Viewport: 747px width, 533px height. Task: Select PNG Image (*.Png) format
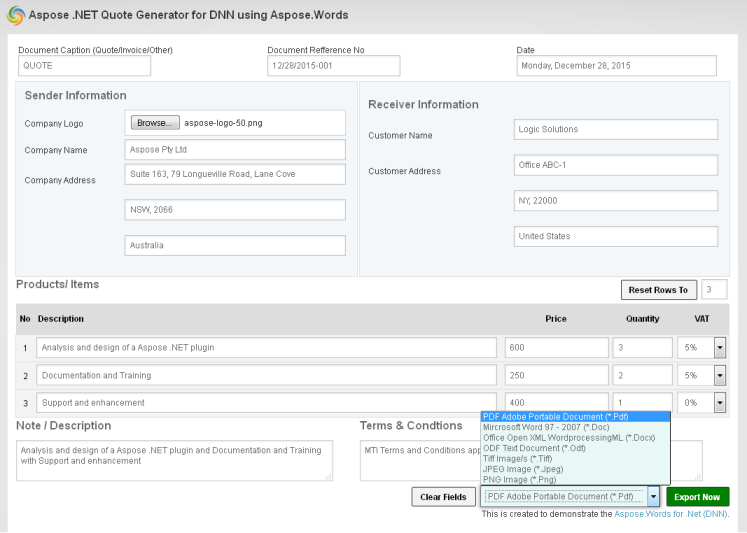tap(575, 480)
